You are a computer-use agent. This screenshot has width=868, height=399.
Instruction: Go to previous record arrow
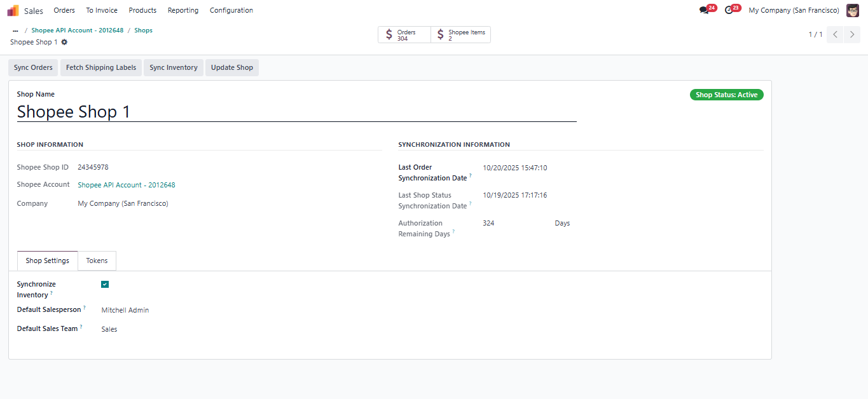click(835, 34)
